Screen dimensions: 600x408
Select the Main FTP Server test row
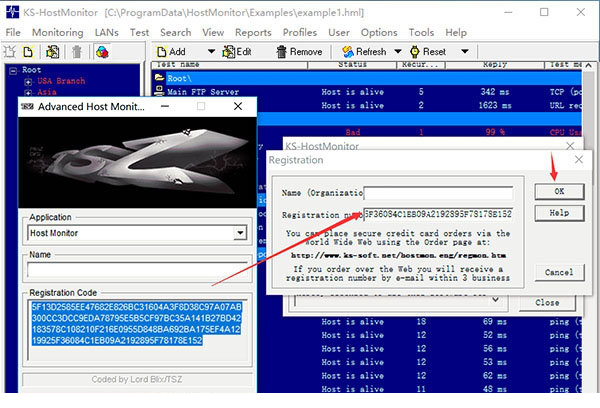tap(367, 92)
